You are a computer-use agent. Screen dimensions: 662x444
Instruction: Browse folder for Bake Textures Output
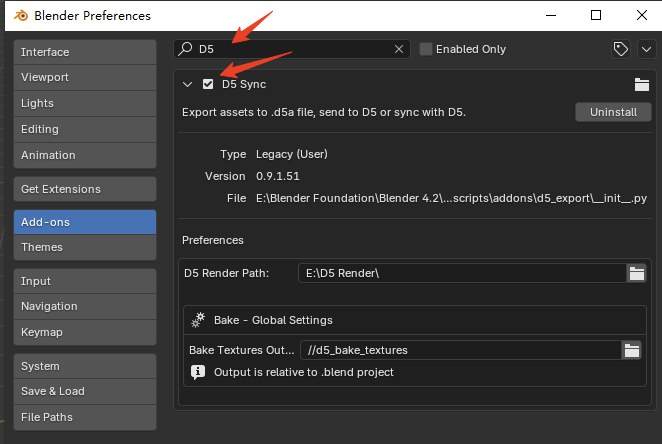point(632,350)
